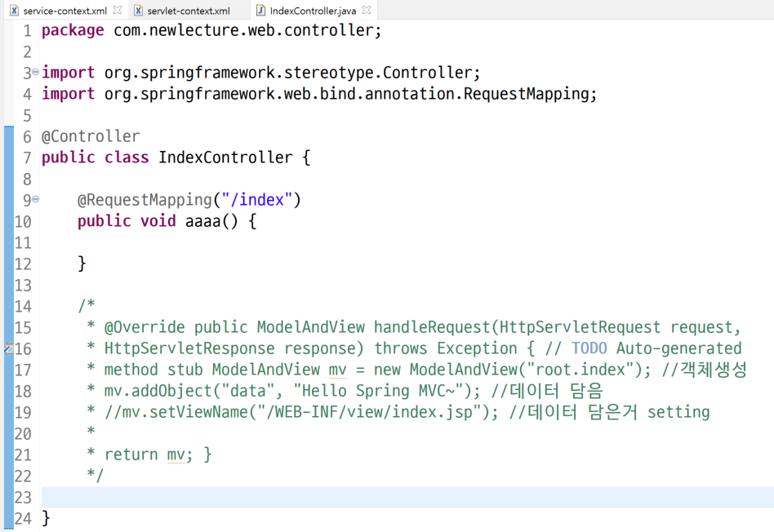Click the "/index" string in RequestMapping
The width and height of the screenshot is (774, 532).
(256, 200)
